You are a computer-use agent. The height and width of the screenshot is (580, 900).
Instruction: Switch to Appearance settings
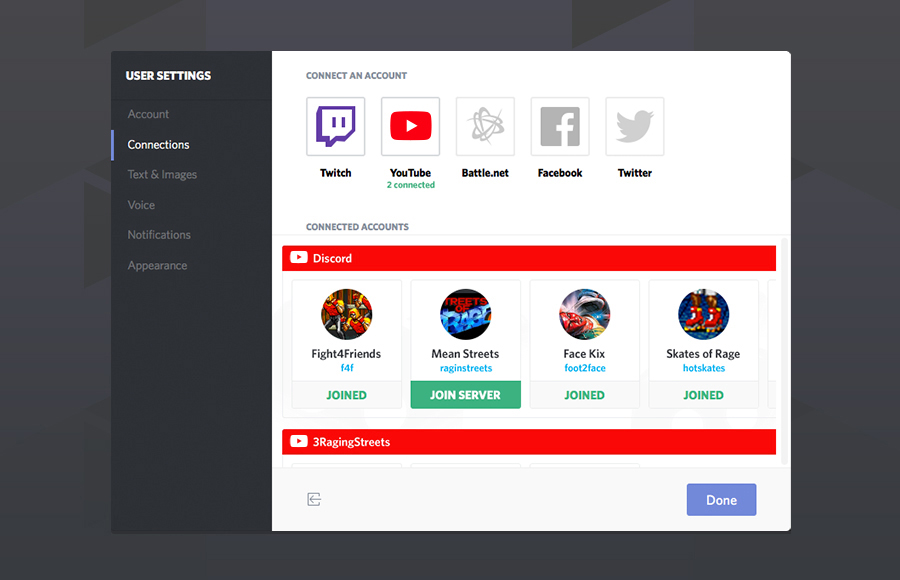[157, 266]
